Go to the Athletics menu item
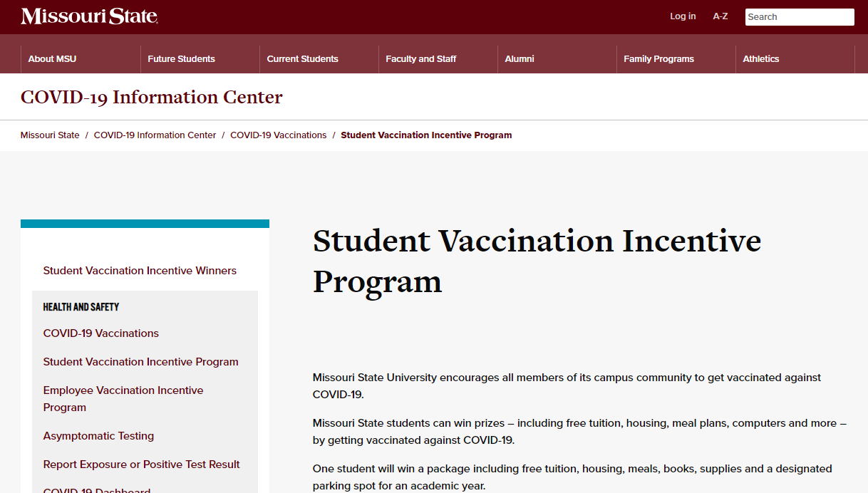 (x=761, y=59)
